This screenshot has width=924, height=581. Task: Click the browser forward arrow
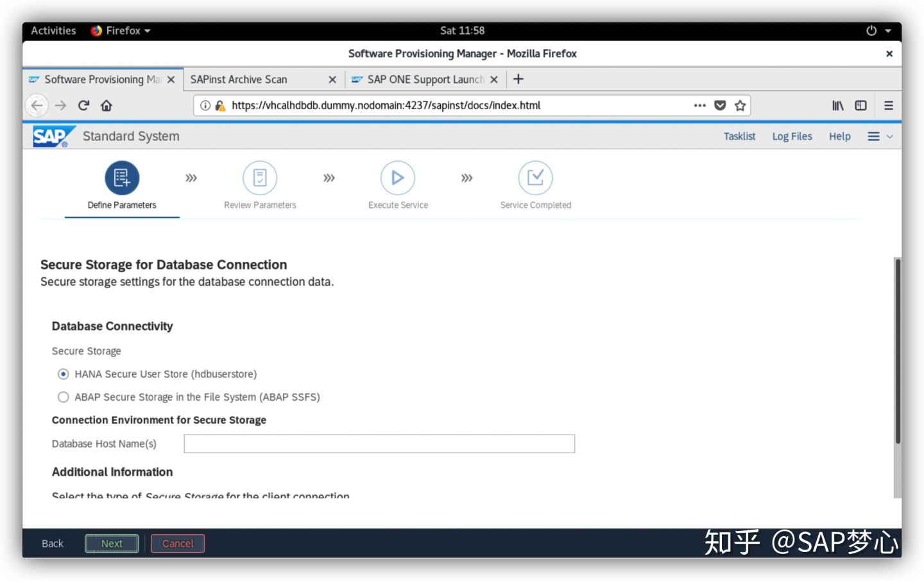click(x=61, y=105)
